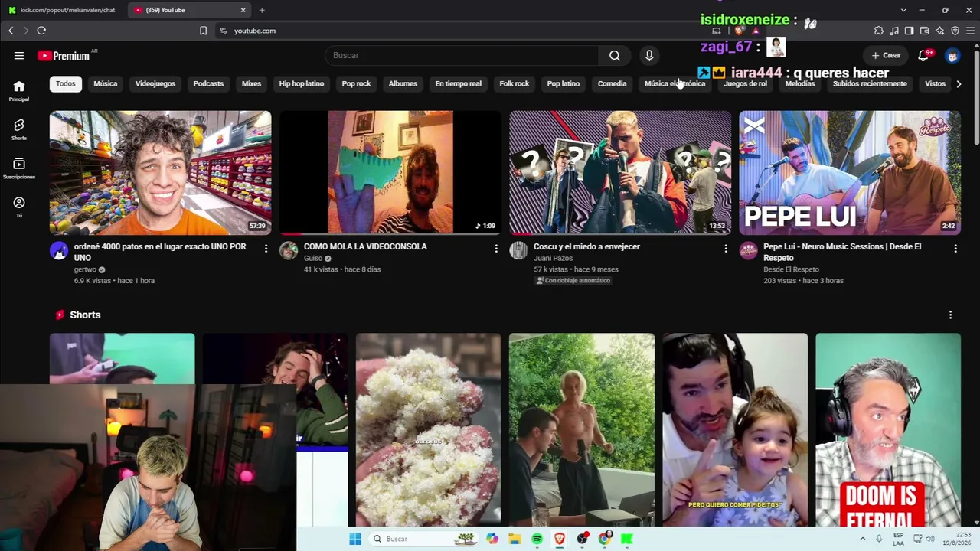Open options for Coscu video
980x551 pixels.
pos(726,249)
